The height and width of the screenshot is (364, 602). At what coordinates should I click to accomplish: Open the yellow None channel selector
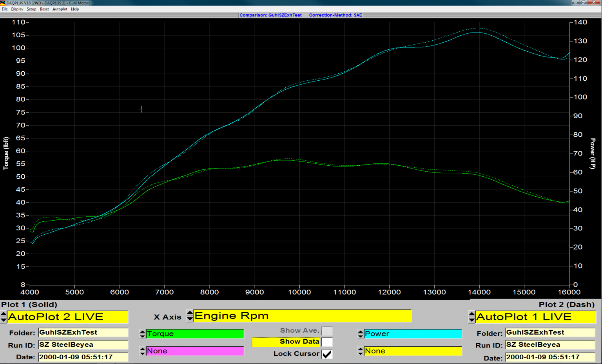pyautogui.click(x=413, y=351)
